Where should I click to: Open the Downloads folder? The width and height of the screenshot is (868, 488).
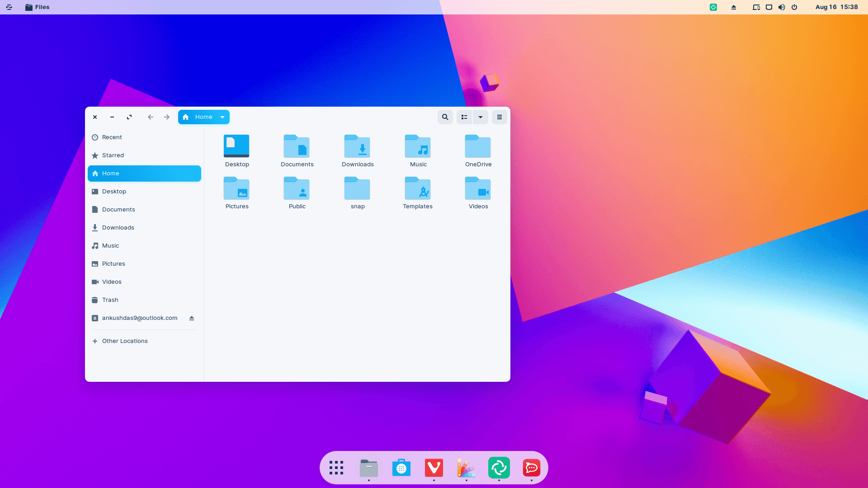(358, 150)
